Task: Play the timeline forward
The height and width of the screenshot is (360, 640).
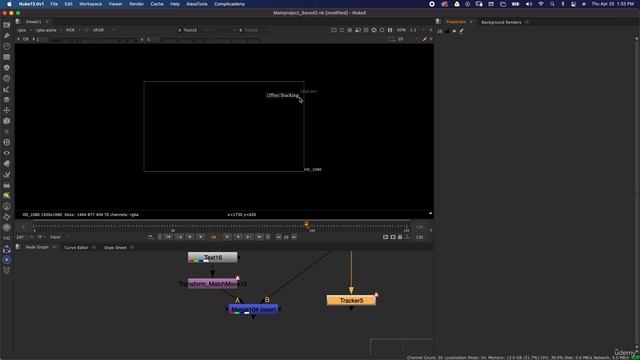Action: (227, 237)
